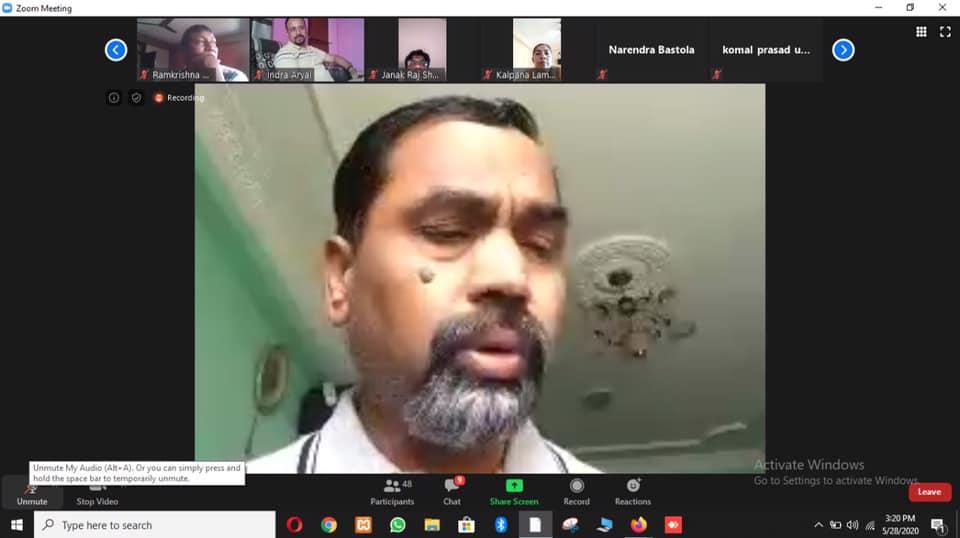This screenshot has height=538, width=960.
Task: Select Indra Aryal's video thumbnail
Action: point(307,49)
